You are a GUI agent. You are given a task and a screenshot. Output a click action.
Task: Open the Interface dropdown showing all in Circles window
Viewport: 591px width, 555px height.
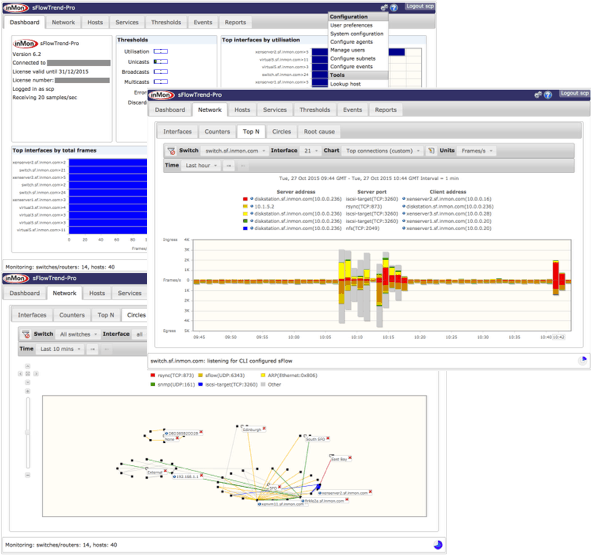tap(139, 334)
